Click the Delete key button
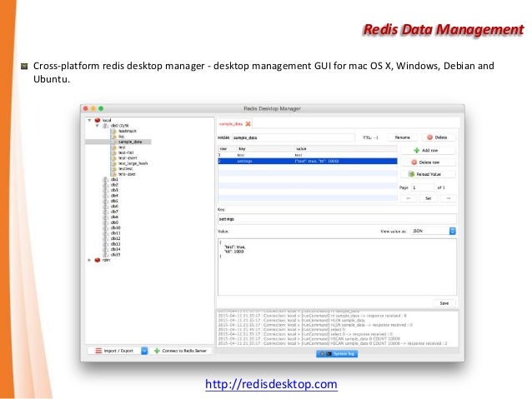The width and height of the screenshot is (532, 399). click(438, 137)
